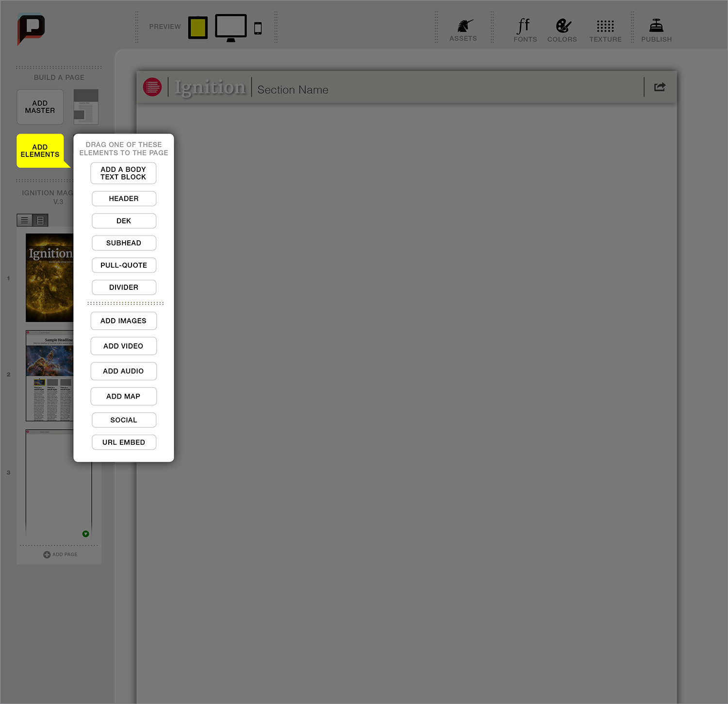Click the red menu circle icon
728x704 pixels.
point(152,87)
